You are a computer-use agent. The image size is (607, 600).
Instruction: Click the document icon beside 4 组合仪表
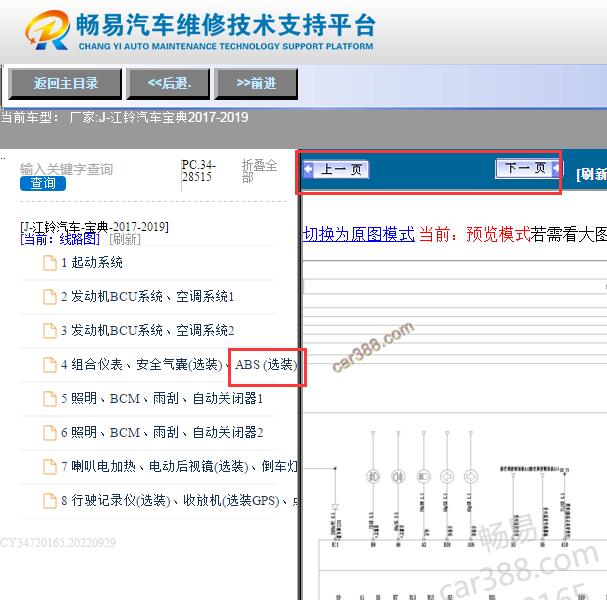pyautogui.click(x=50, y=365)
